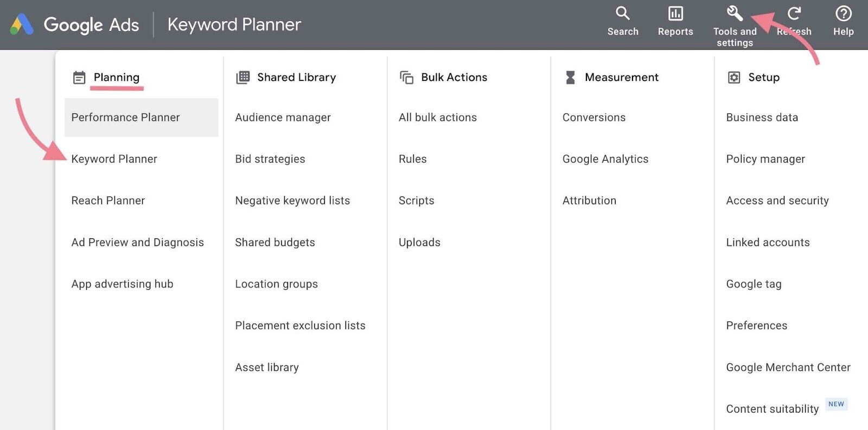Open Ad Preview and Diagnosis
This screenshot has height=430, width=868.
pos(137,242)
